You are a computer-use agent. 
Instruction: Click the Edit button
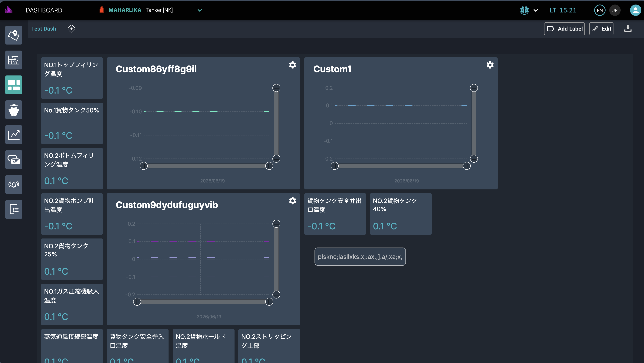601,29
